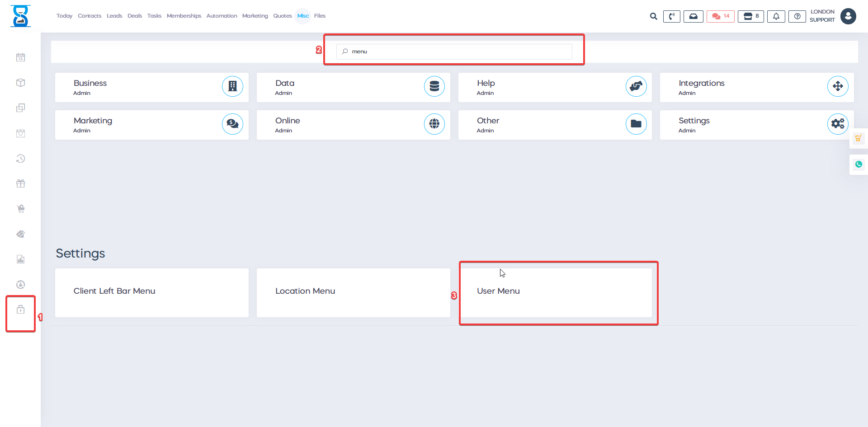
Task: Click the magnifier search icon in header
Action: pyautogui.click(x=653, y=16)
